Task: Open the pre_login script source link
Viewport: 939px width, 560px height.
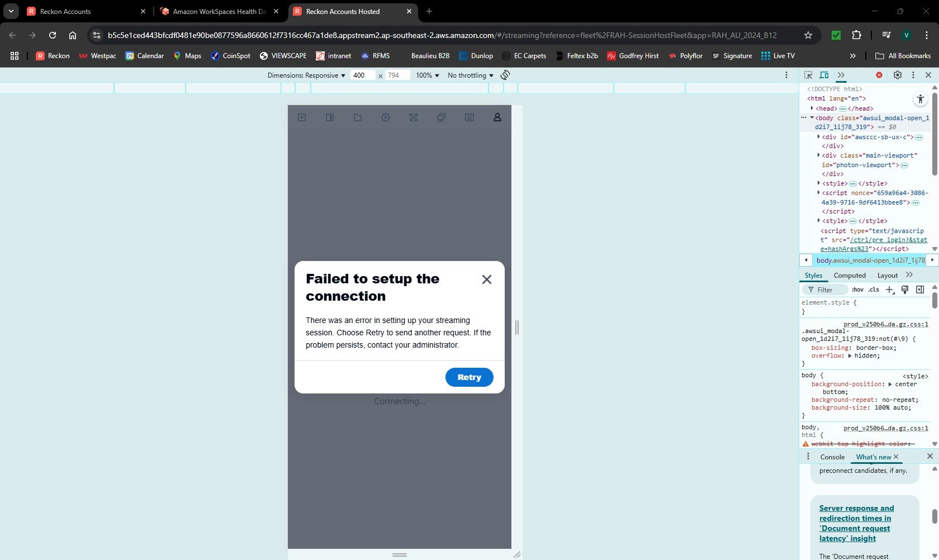Action: pos(874,244)
